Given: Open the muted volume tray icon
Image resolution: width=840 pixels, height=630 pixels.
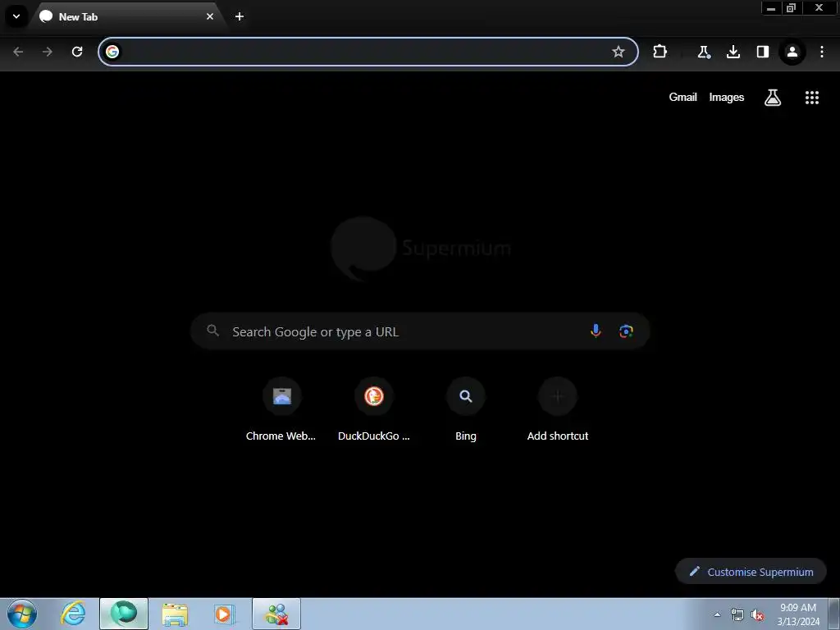Looking at the screenshot, I should 757,614.
